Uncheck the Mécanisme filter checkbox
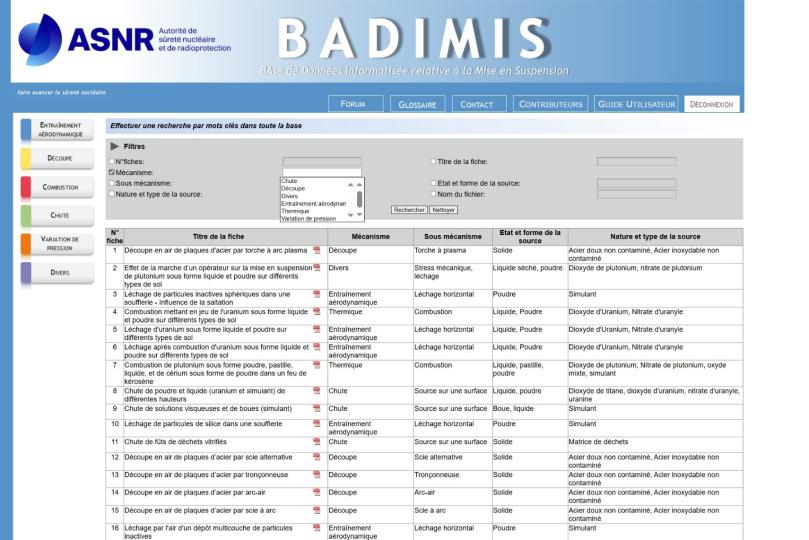 (111, 172)
